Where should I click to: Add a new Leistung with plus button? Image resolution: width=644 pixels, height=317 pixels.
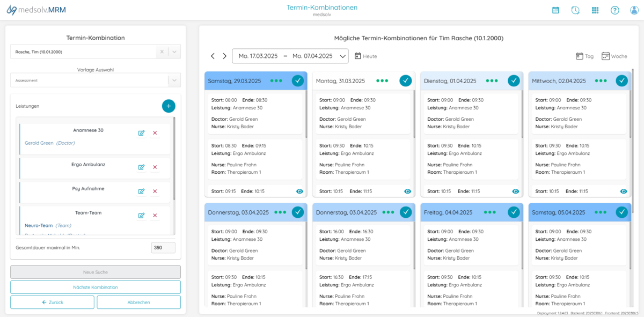169,106
